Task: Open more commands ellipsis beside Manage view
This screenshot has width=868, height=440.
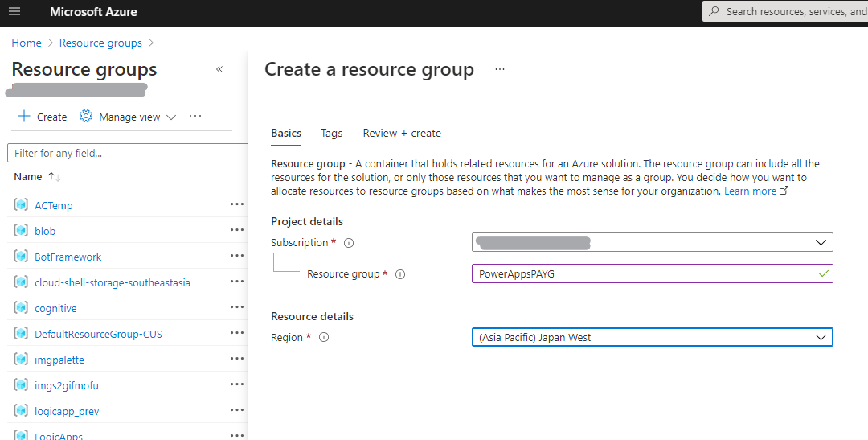Action: pos(195,117)
